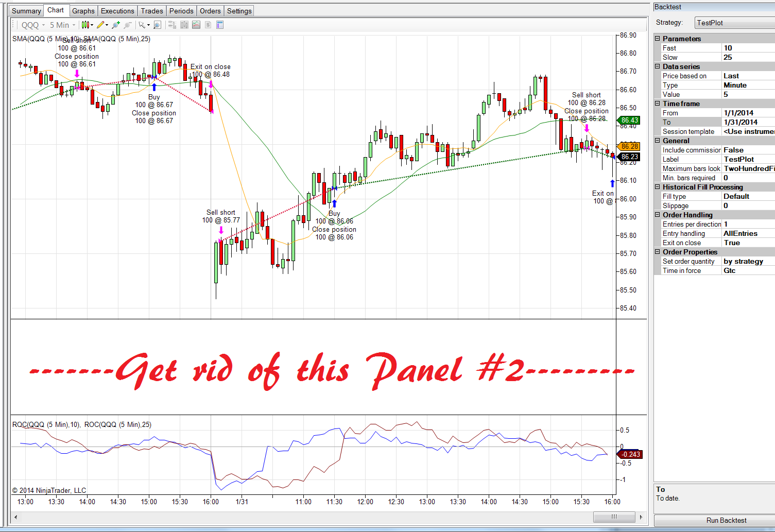Edit the data series Value field
The image size is (775, 532).
(x=748, y=94)
